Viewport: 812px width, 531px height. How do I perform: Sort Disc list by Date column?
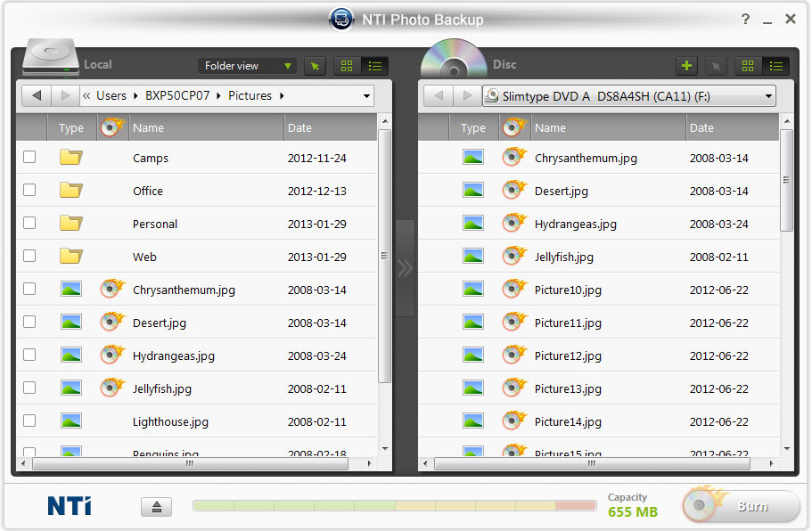click(733, 127)
